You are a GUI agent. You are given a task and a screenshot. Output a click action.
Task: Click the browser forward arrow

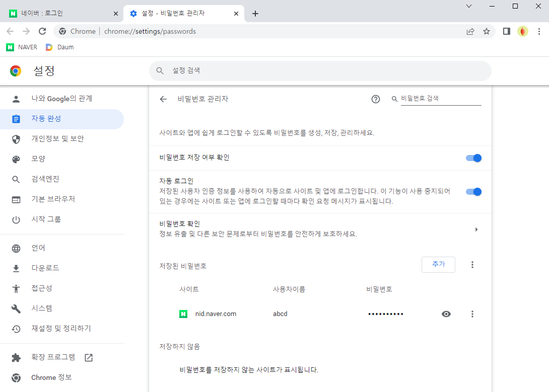26,32
